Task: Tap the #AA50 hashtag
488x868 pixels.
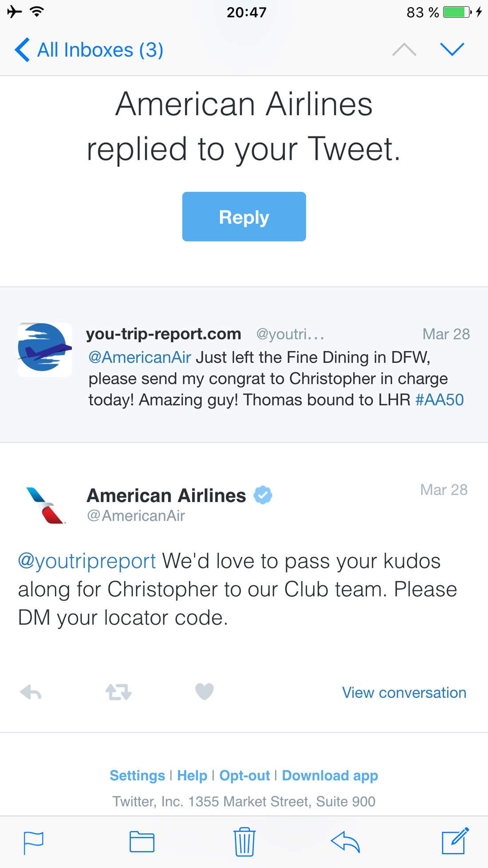Action: [x=439, y=400]
